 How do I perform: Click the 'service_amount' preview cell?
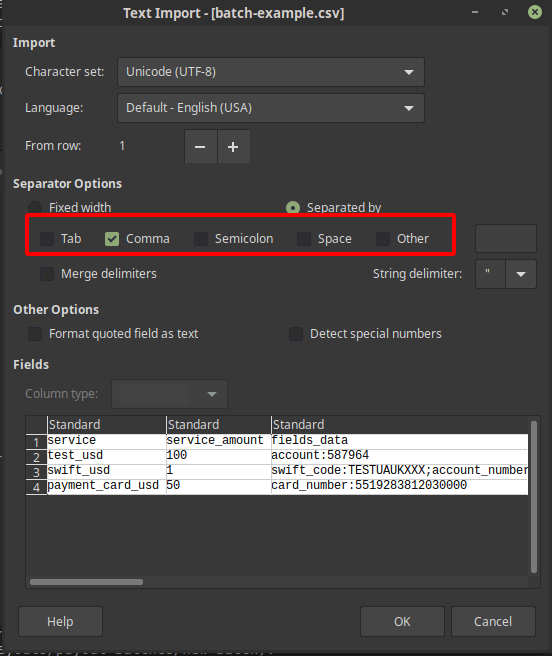[x=218, y=441]
